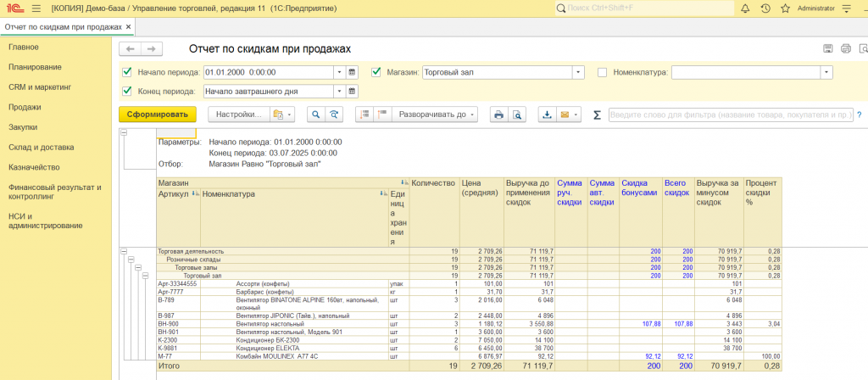
Task: Click the sigma sum icon
Action: pos(597,115)
